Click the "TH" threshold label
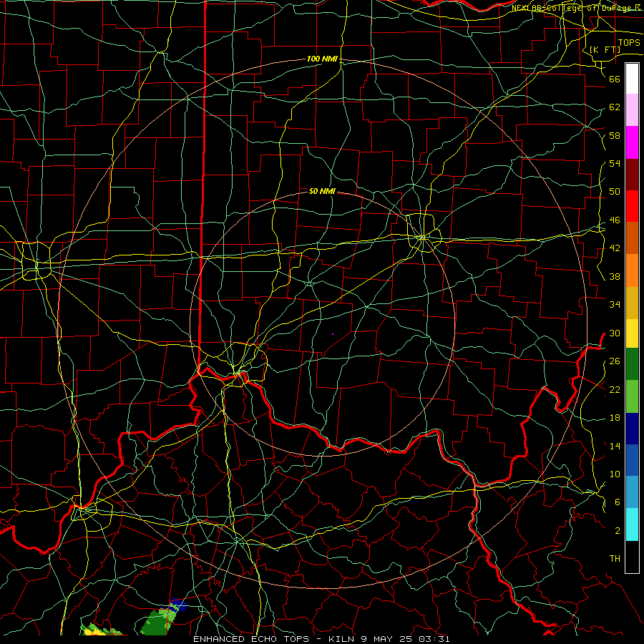This screenshot has width=644, height=644. [x=615, y=559]
